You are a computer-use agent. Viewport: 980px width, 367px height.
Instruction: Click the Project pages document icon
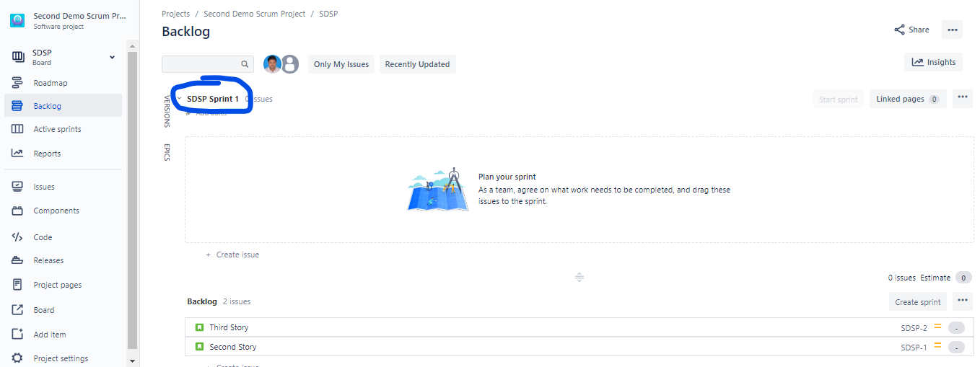click(17, 285)
